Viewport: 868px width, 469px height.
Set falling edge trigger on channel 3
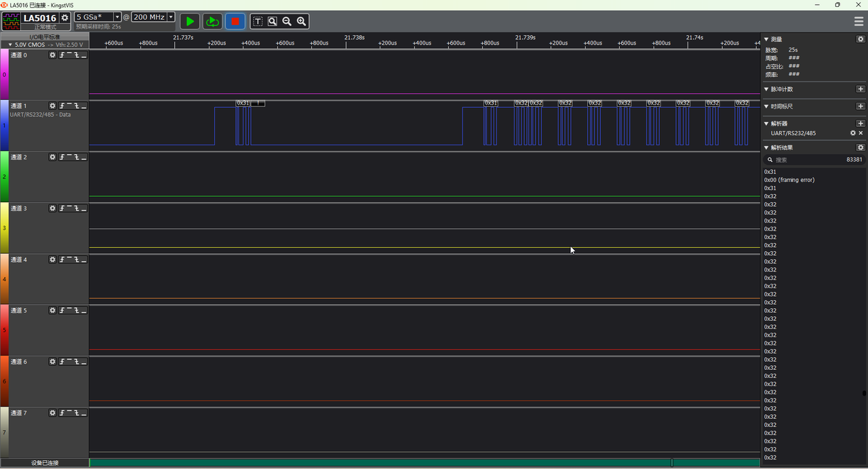tap(77, 208)
